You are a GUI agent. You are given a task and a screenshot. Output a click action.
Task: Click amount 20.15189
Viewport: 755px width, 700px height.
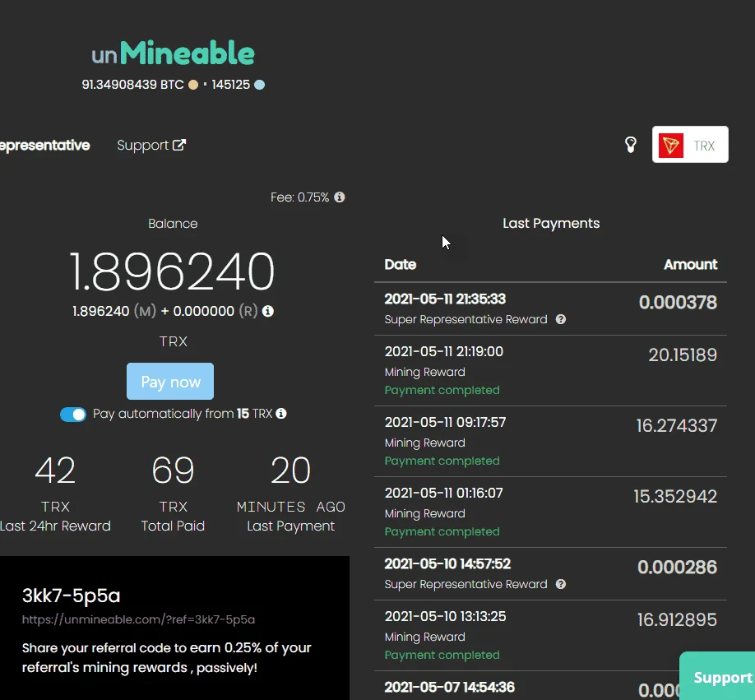pyautogui.click(x=683, y=355)
